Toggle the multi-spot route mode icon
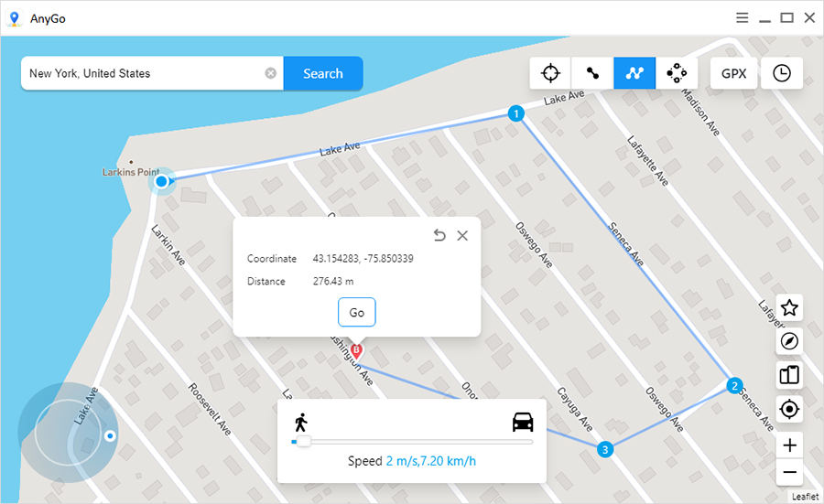Viewport: 824px width, 504px height. click(x=634, y=73)
